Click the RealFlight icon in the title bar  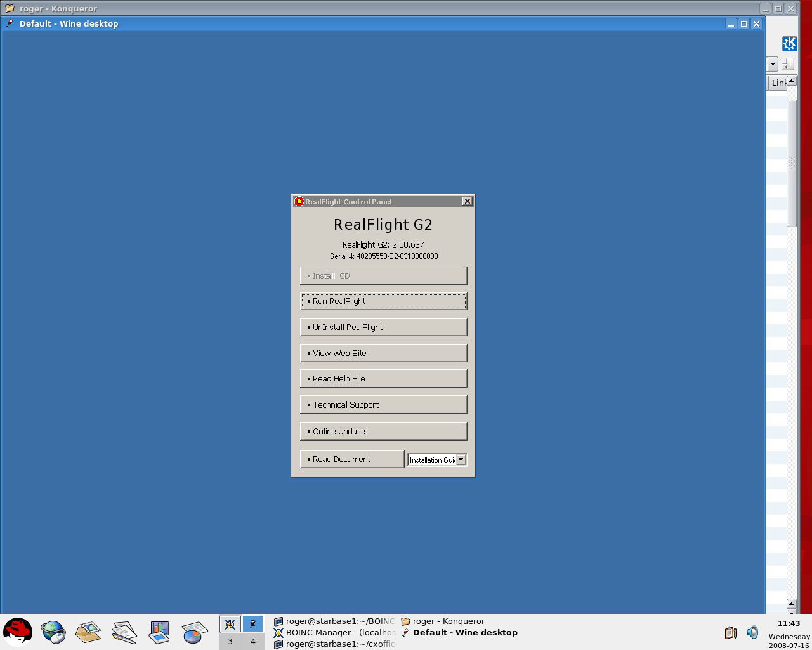pyautogui.click(x=299, y=201)
